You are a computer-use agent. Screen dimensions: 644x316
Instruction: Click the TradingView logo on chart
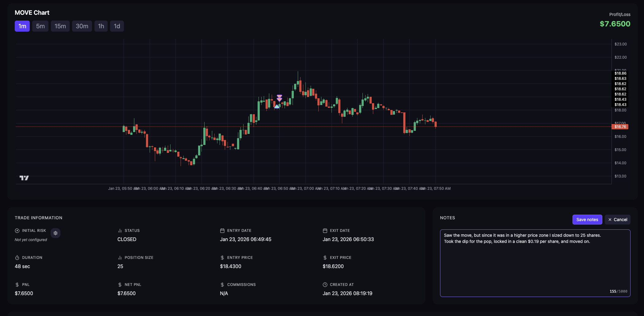pyautogui.click(x=24, y=178)
